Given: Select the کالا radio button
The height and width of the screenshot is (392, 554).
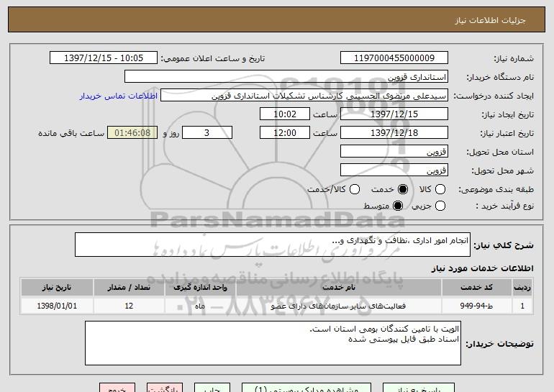Looking at the screenshot, I should (x=440, y=189).
